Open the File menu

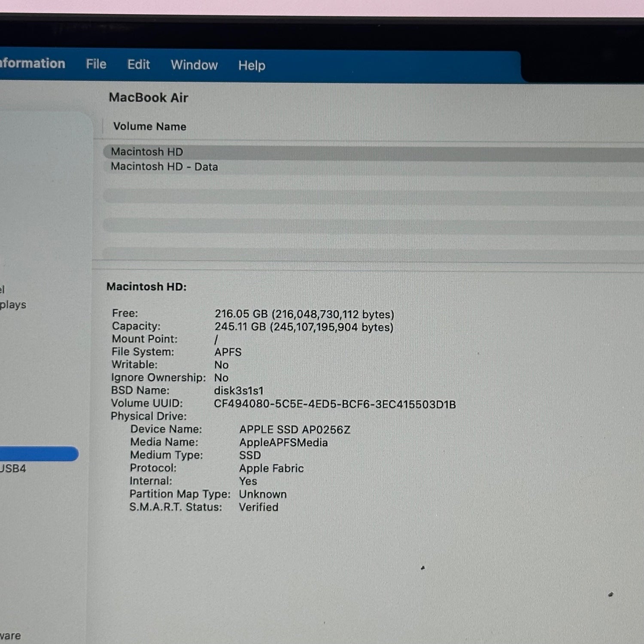pos(96,64)
